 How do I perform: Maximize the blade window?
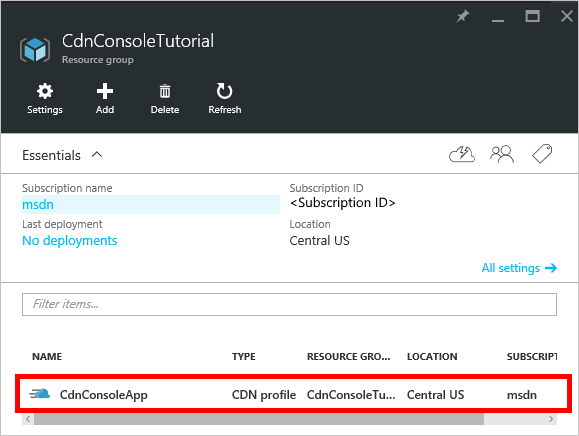tap(532, 16)
